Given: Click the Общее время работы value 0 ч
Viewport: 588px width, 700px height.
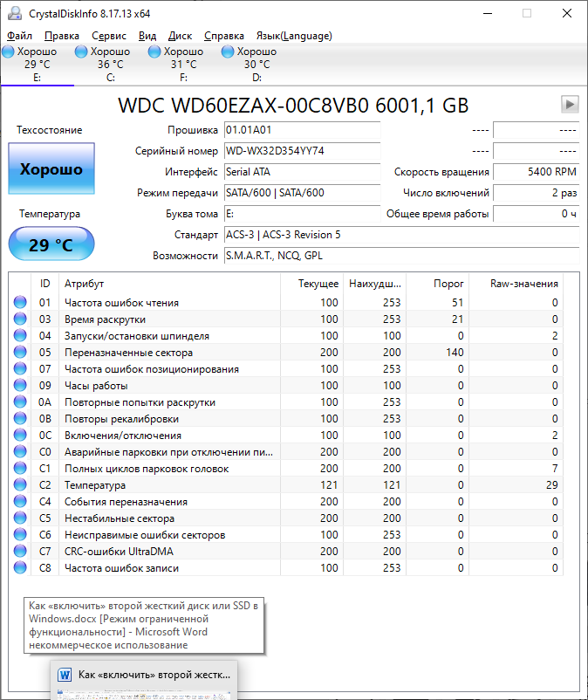Looking at the screenshot, I should 536,214.
